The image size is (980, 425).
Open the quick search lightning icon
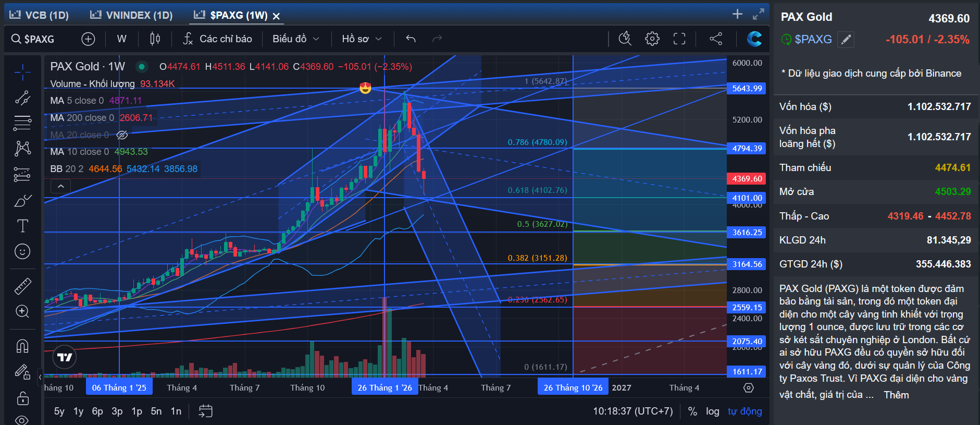(625, 39)
